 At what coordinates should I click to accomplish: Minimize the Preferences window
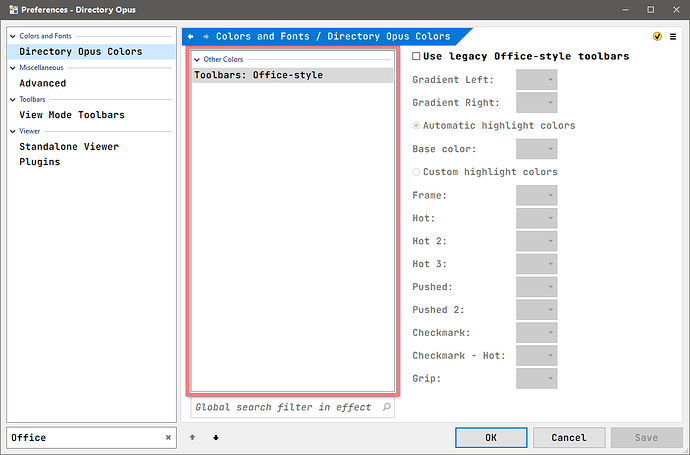coord(625,10)
